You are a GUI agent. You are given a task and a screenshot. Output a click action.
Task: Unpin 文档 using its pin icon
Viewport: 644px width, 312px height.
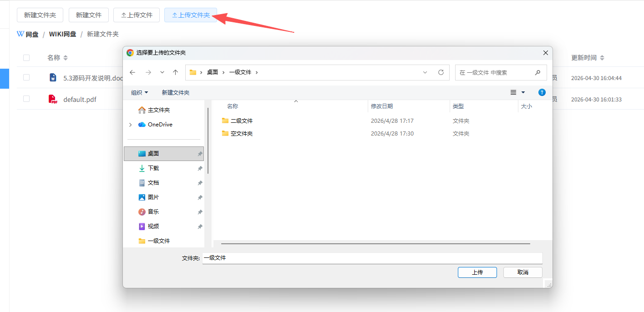(200, 183)
